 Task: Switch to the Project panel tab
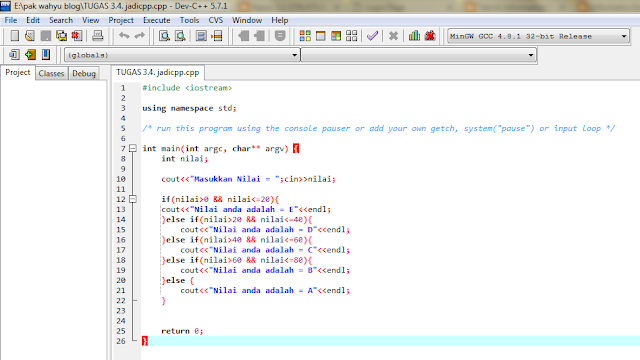18,73
